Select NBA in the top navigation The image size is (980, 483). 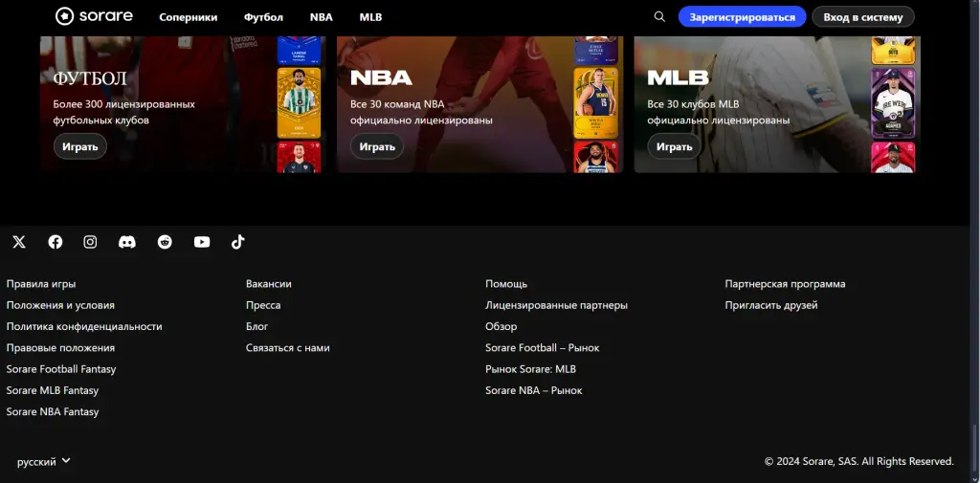(x=322, y=17)
